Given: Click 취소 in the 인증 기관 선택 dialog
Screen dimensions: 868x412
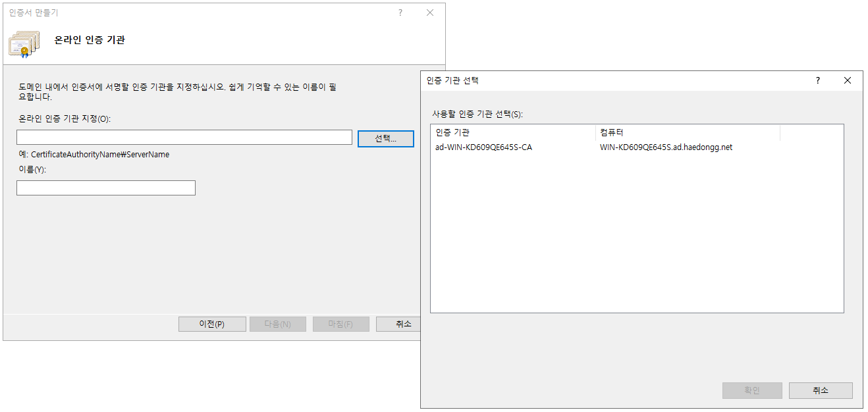Looking at the screenshot, I should pos(821,390).
